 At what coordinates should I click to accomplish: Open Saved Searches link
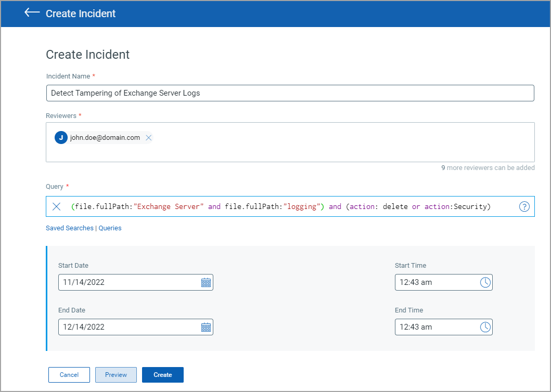(x=70, y=228)
